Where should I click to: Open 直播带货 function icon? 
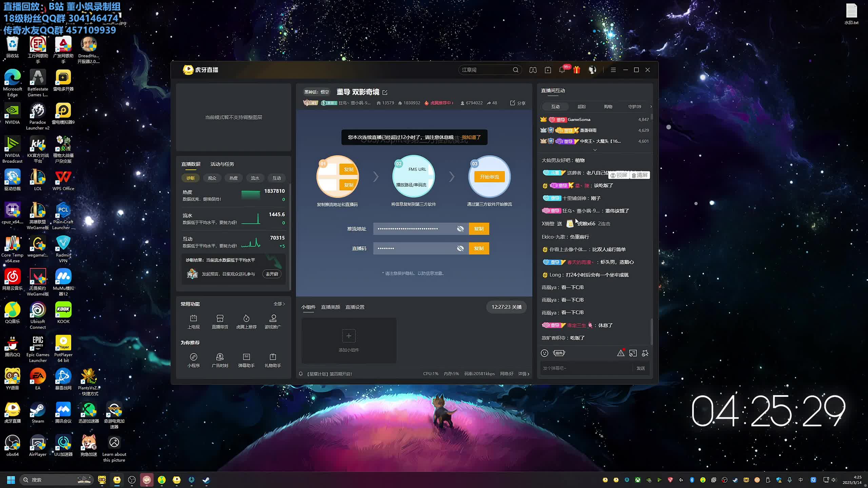[x=220, y=322]
